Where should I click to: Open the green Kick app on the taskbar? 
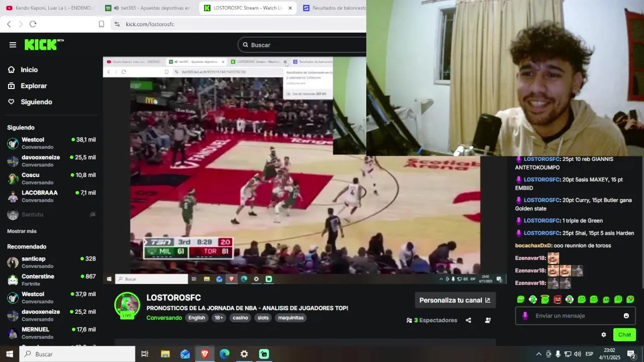[264, 354]
